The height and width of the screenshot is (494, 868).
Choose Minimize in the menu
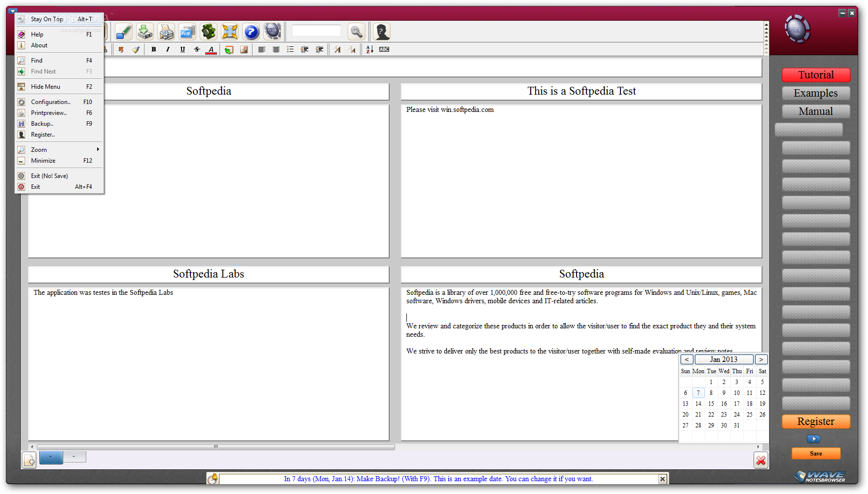tap(60, 161)
